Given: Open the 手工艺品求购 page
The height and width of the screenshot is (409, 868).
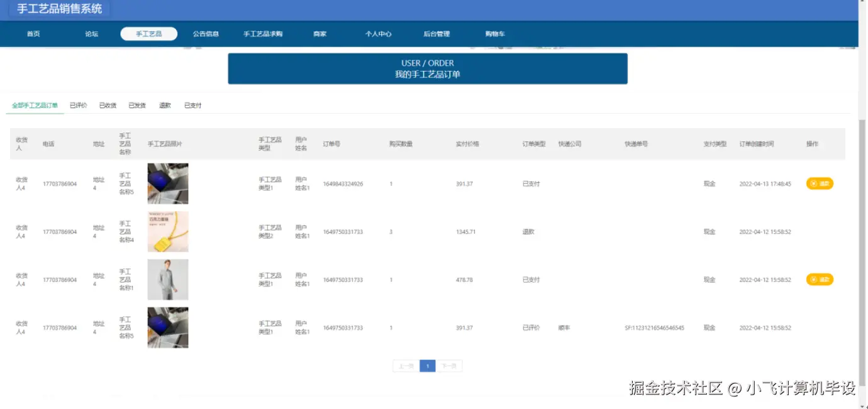Looking at the screenshot, I should pos(263,34).
